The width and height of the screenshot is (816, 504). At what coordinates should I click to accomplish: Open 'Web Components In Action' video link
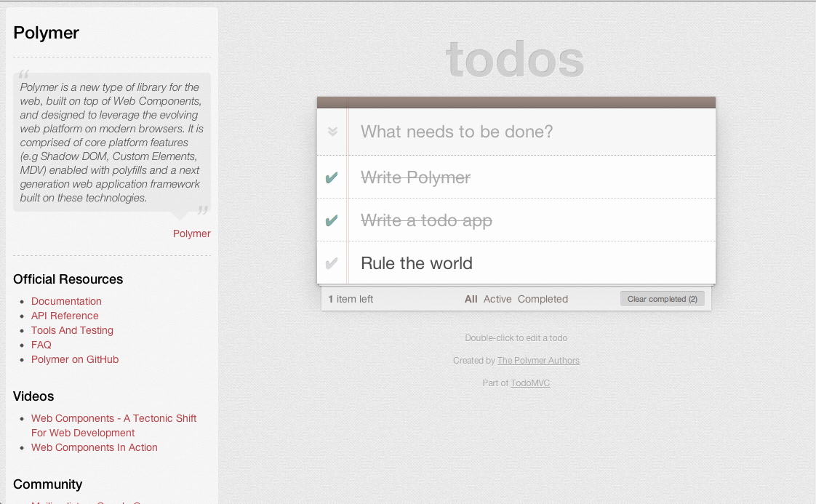point(95,448)
